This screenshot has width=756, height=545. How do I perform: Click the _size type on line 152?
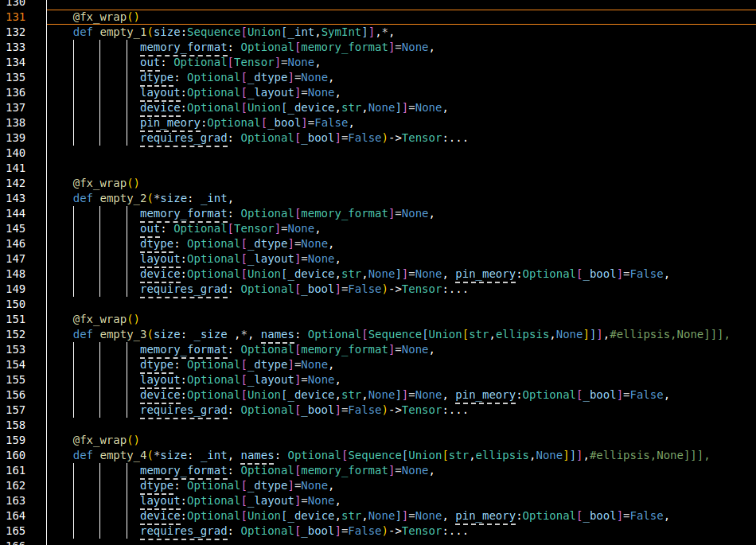(210, 334)
